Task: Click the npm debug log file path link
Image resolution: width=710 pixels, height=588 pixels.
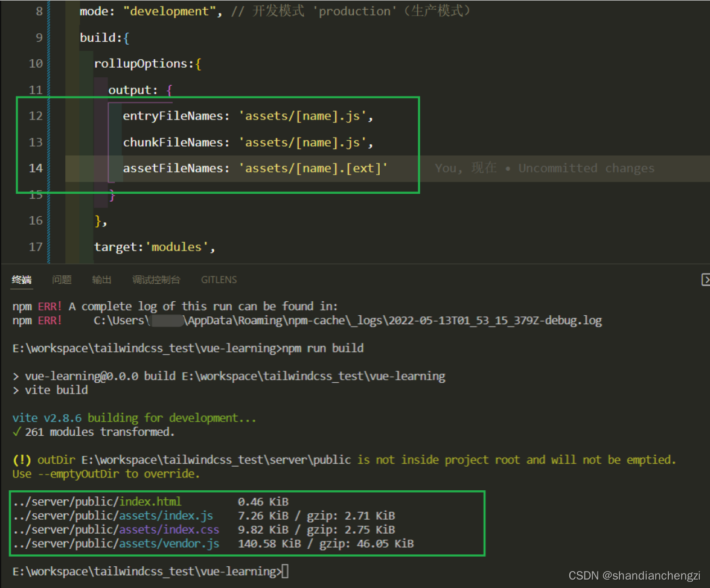Action: [x=347, y=320]
